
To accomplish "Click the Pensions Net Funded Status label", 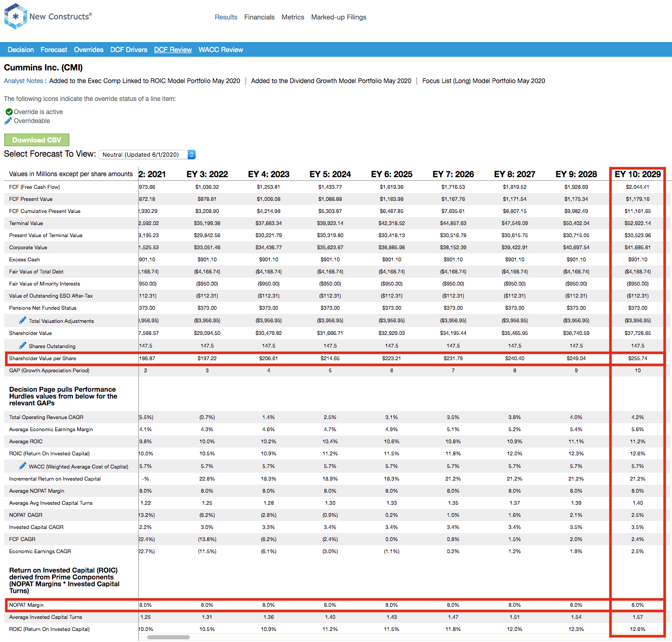I will point(43,308).
